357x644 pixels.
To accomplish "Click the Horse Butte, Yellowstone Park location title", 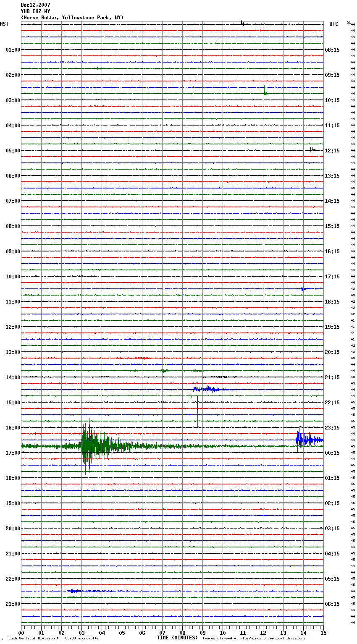I will click(72, 18).
